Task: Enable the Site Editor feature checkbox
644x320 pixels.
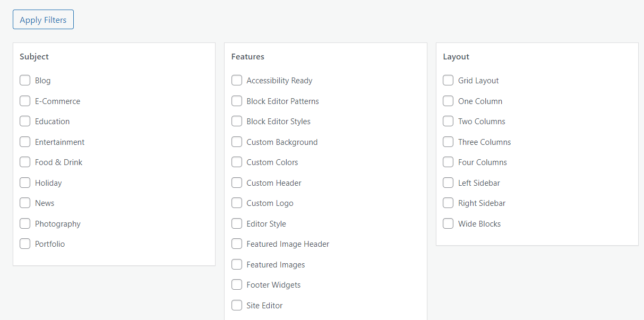Action: point(237,305)
